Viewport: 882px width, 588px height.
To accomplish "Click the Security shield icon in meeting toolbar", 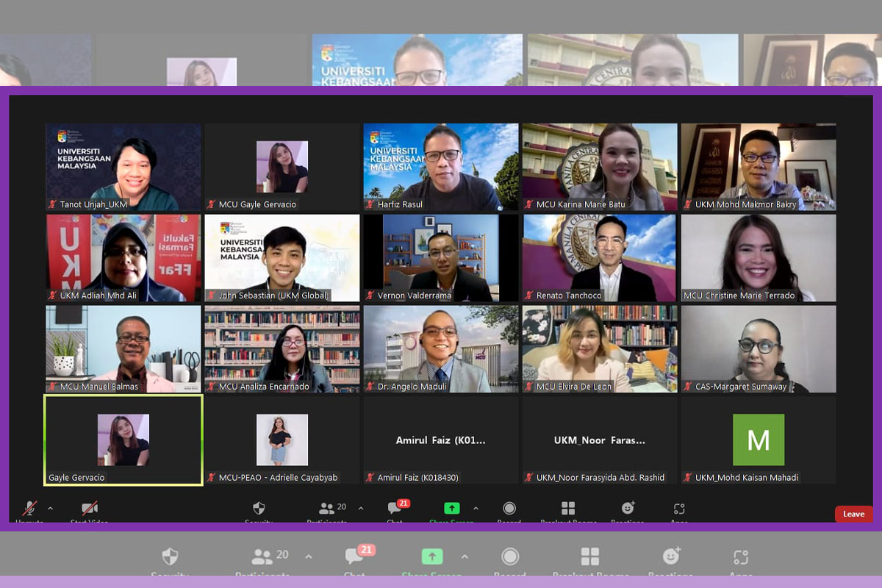I will point(259,509).
